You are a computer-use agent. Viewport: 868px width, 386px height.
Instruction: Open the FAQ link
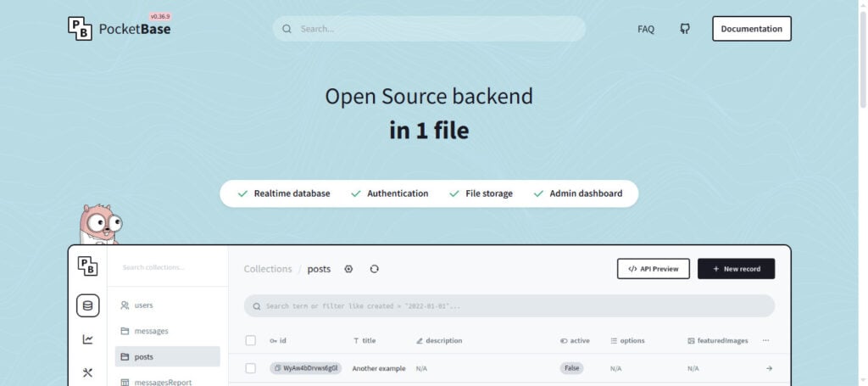645,30
